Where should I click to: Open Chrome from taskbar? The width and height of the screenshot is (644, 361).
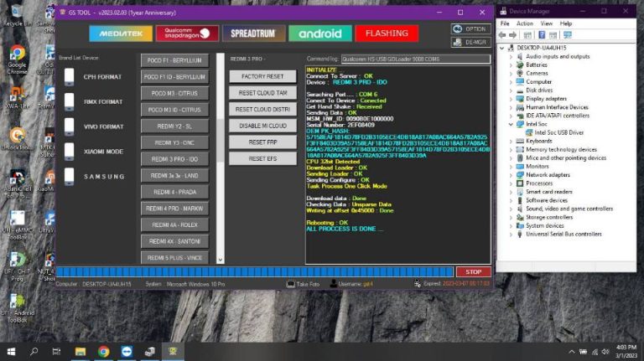coord(103,352)
